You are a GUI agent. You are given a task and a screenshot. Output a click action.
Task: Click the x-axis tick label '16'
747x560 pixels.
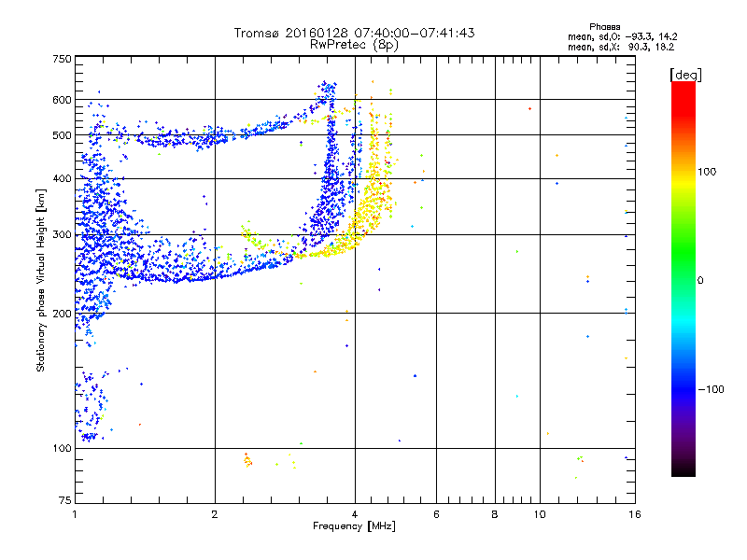(x=635, y=514)
